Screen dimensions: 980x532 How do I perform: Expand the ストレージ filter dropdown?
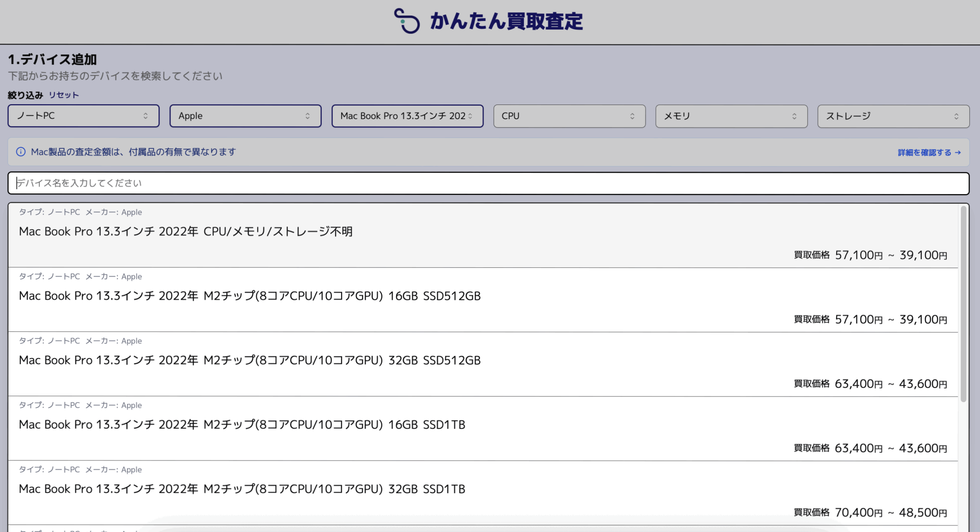coord(893,116)
